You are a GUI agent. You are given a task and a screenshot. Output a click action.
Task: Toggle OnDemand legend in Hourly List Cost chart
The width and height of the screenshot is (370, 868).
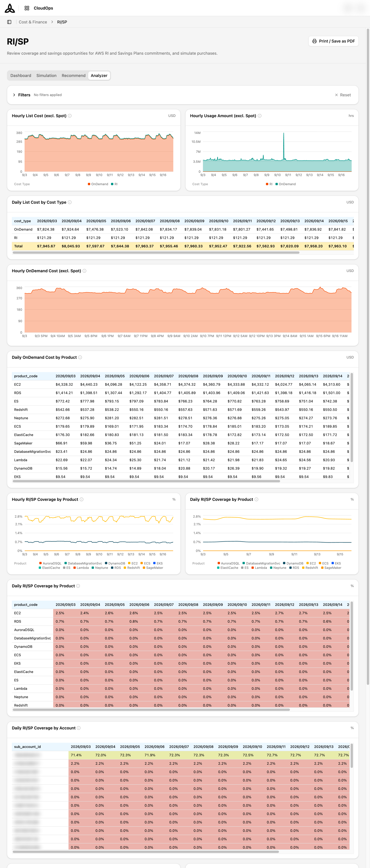coord(98,184)
